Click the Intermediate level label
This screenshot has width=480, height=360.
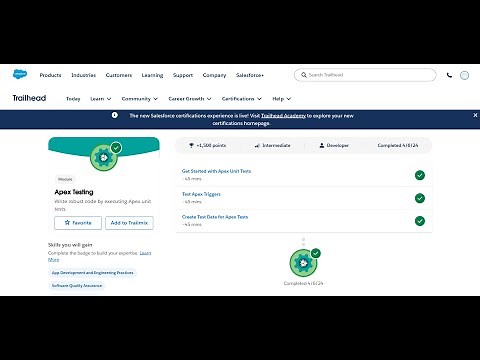click(x=276, y=145)
